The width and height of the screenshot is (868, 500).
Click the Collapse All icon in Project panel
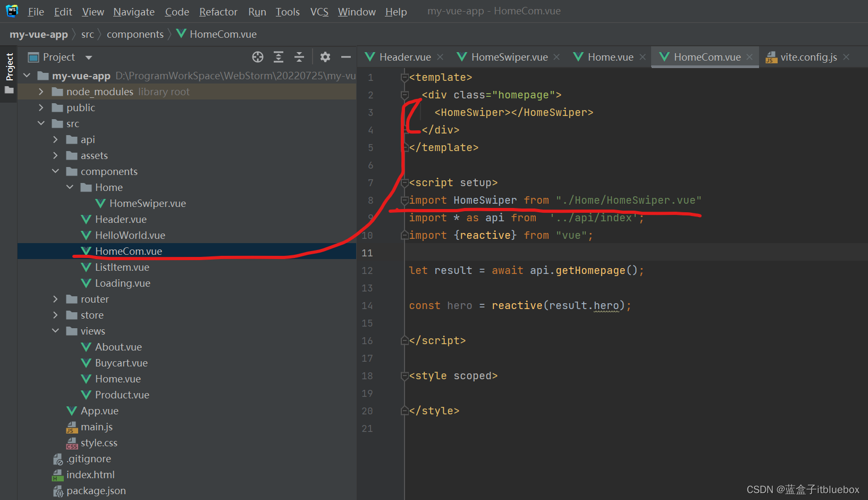click(x=299, y=57)
